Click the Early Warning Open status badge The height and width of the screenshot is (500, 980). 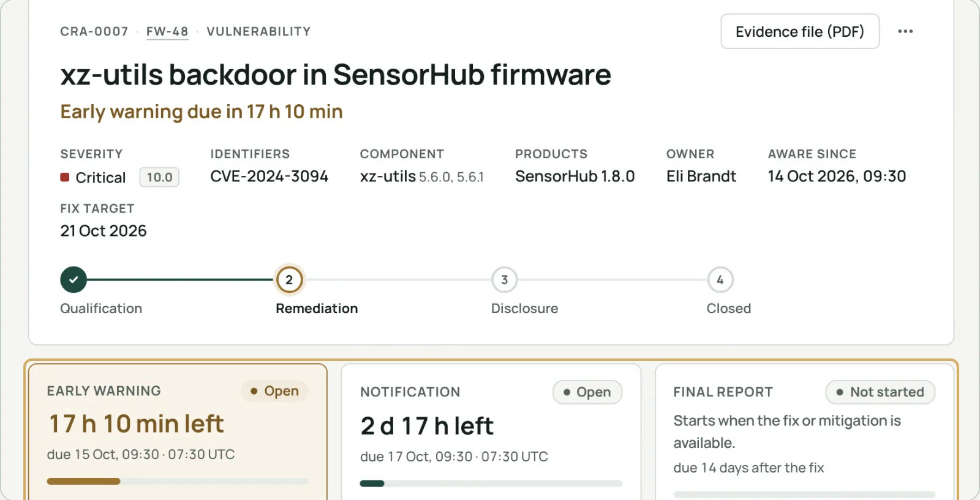[x=274, y=391]
